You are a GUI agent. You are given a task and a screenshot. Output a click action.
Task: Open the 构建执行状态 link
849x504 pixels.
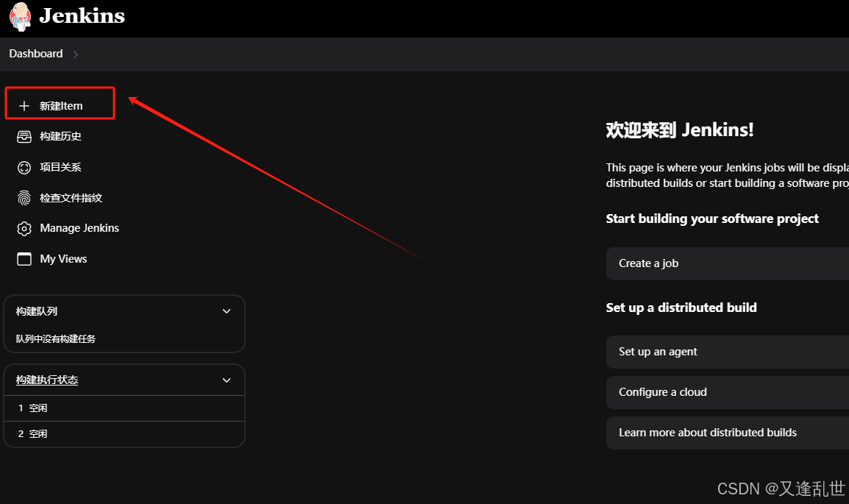tap(47, 380)
